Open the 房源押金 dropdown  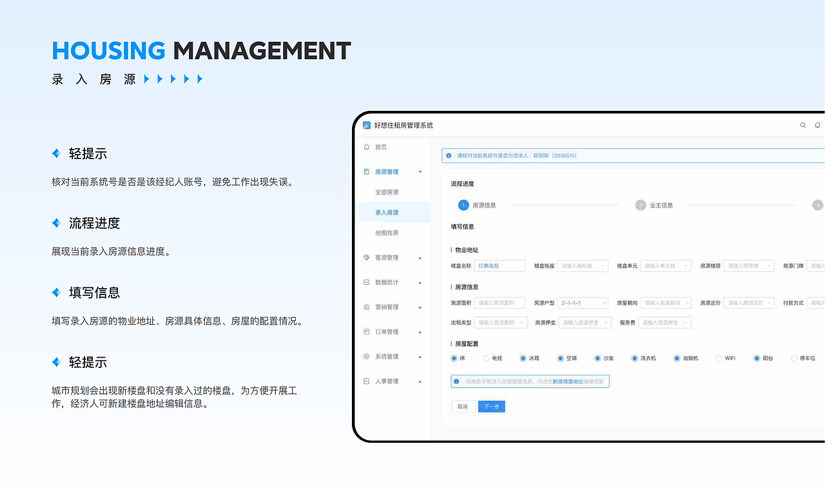(x=585, y=322)
